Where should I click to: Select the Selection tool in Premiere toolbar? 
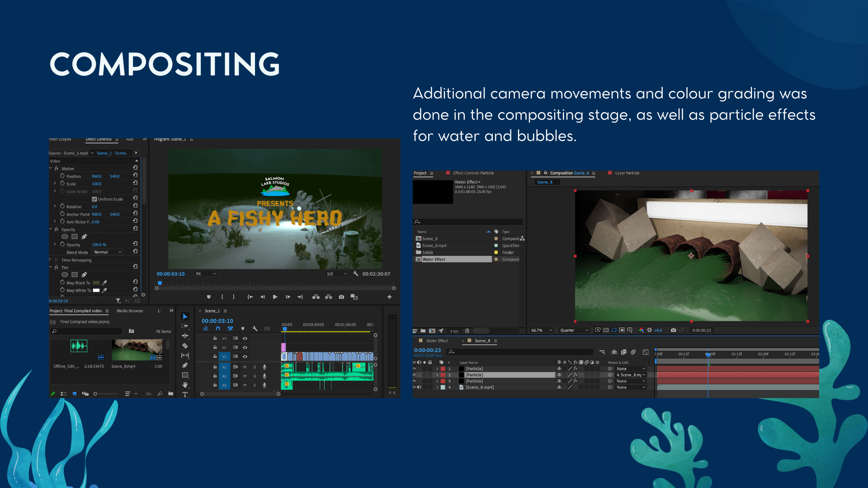185,316
